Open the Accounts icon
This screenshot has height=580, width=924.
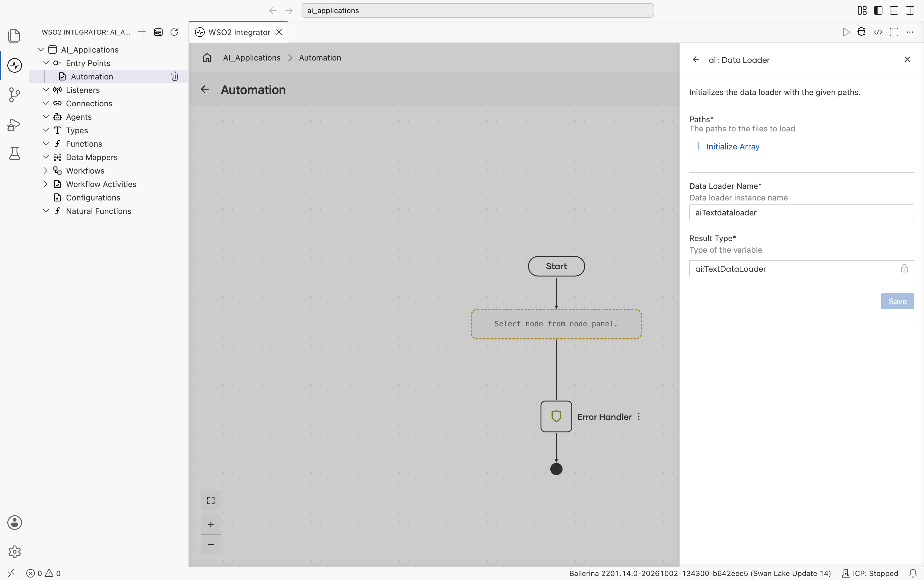14,523
